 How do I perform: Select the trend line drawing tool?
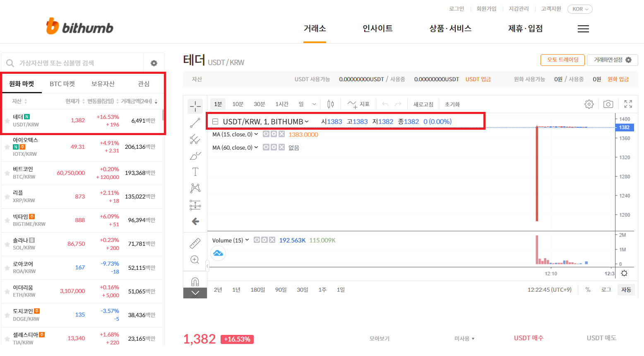click(x=195, y=123)
